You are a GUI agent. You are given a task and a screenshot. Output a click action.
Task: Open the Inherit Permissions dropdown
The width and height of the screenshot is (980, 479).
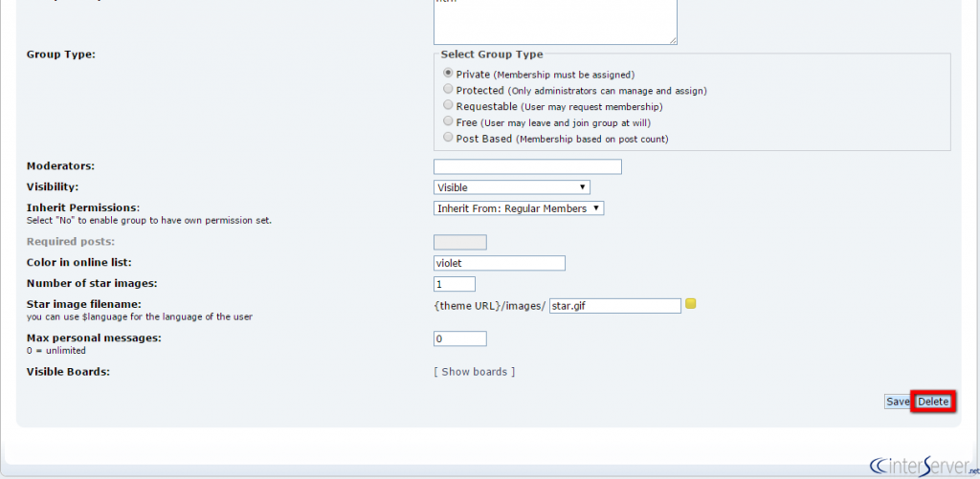click(519, 208)
